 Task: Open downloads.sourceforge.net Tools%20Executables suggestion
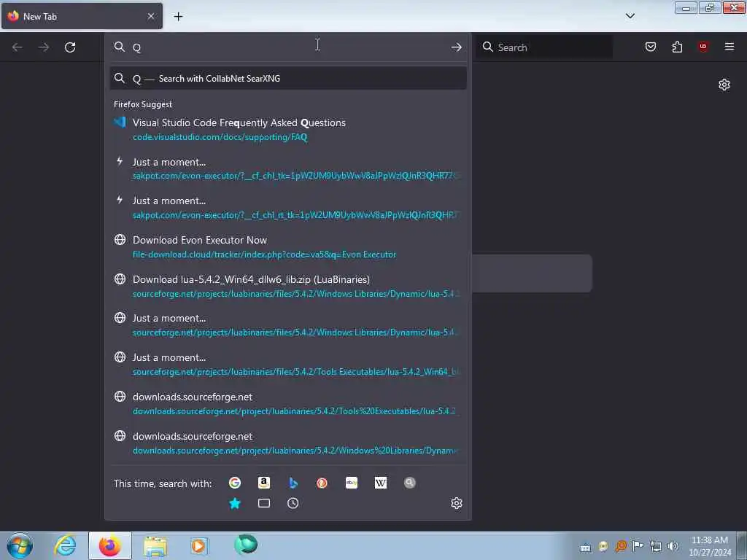coord(288,404)
